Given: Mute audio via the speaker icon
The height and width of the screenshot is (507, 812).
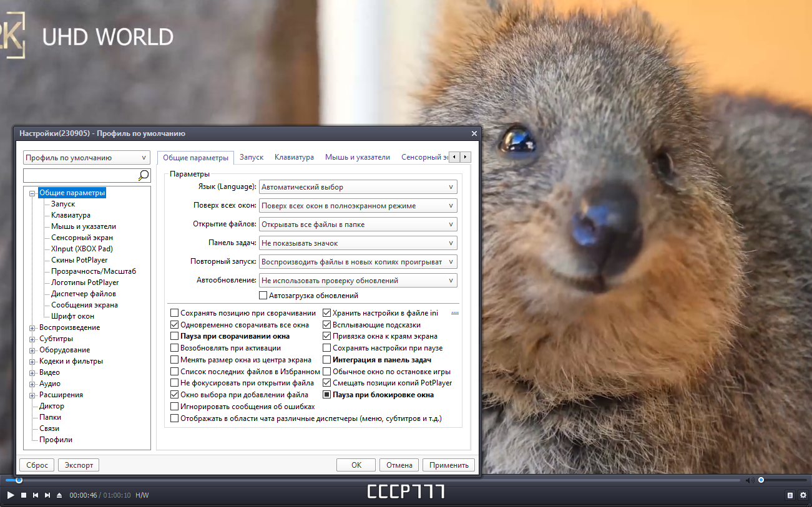Looking at the screenshot, I should pos(751,480).
